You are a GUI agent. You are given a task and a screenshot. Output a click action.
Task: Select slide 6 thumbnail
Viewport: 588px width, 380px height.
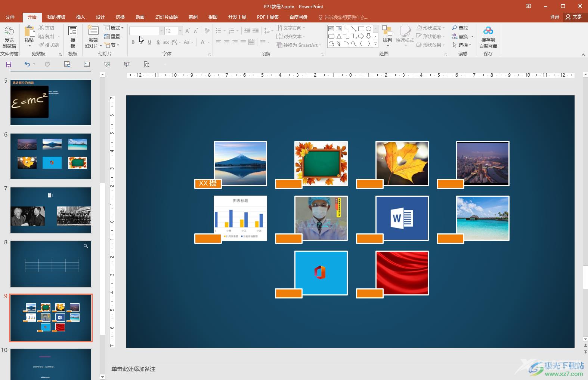click(51, 156)
